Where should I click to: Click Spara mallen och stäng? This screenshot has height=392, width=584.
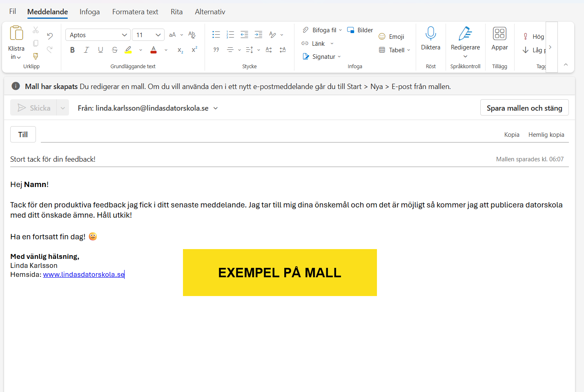pyautogui.click(x=524, y=108)
